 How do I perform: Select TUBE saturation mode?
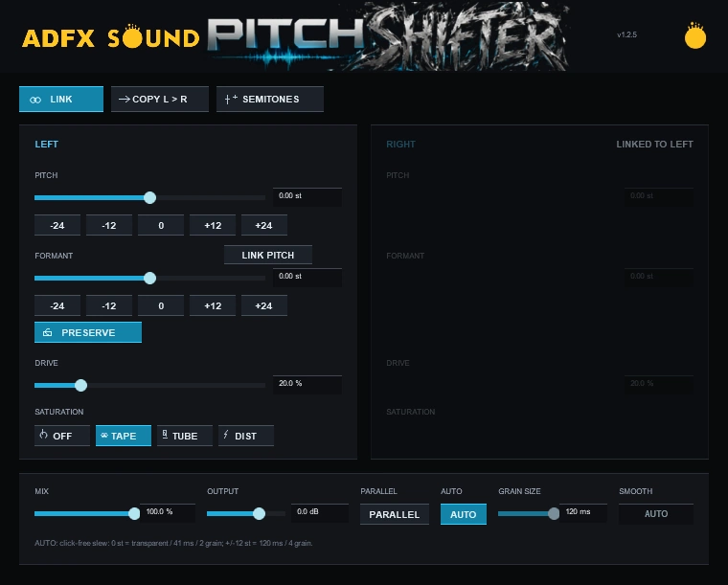point(185,436)
